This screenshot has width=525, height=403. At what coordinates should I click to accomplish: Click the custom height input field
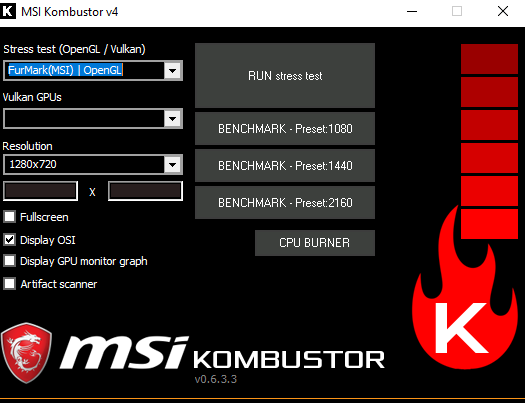(x=145, y=191)
